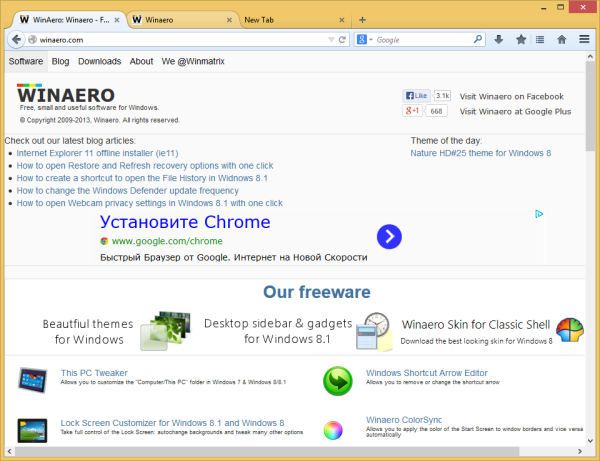Click the blue arrow on the Chrome ad
Screen dimensions: 600x461
389,236
